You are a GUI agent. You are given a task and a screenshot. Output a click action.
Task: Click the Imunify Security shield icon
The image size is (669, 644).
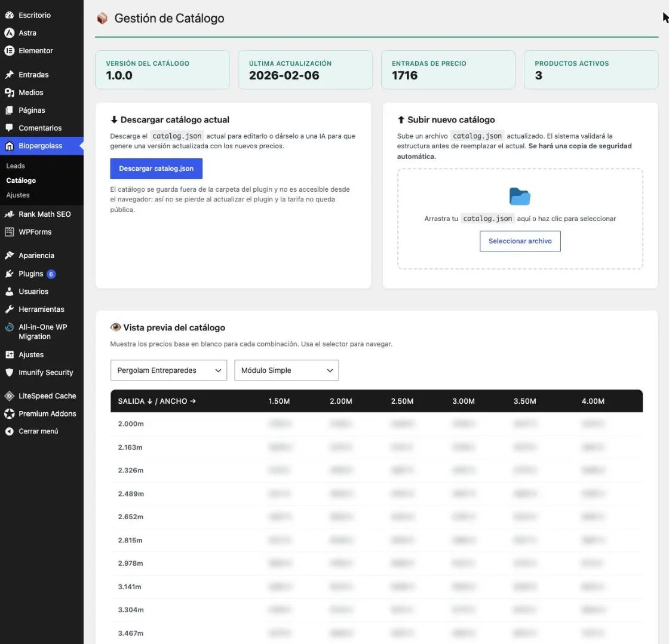click(x=10, y=373)
